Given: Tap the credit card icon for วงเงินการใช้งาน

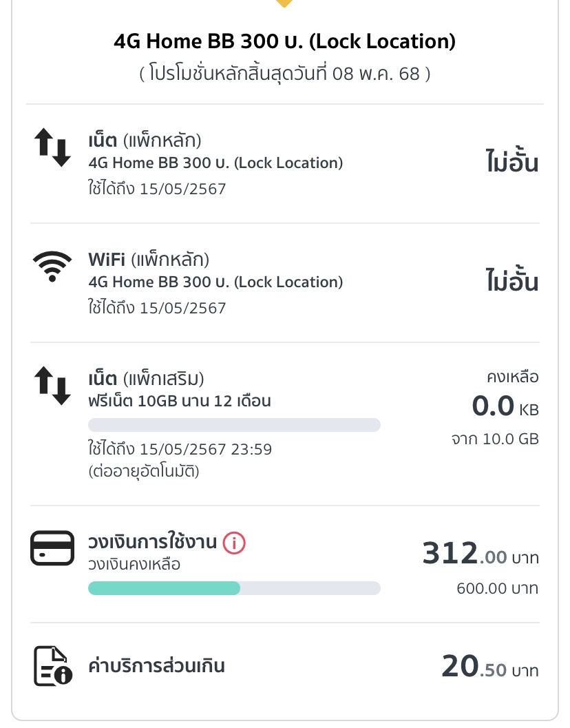Looking at the screenshot, I should (x=52, y=548).
